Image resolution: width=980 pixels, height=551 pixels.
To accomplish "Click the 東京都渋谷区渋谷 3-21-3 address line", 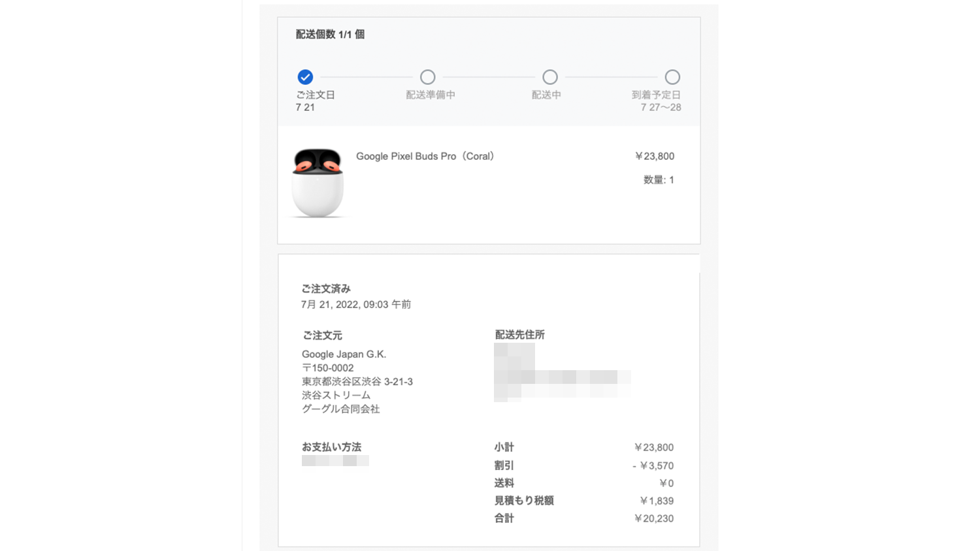I will pyautogui.click(x=357, y=382).
